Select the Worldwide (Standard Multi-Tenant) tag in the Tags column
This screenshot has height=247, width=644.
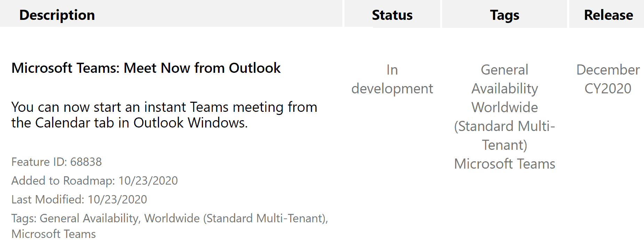pyautogui.click(x=504, y=126)
